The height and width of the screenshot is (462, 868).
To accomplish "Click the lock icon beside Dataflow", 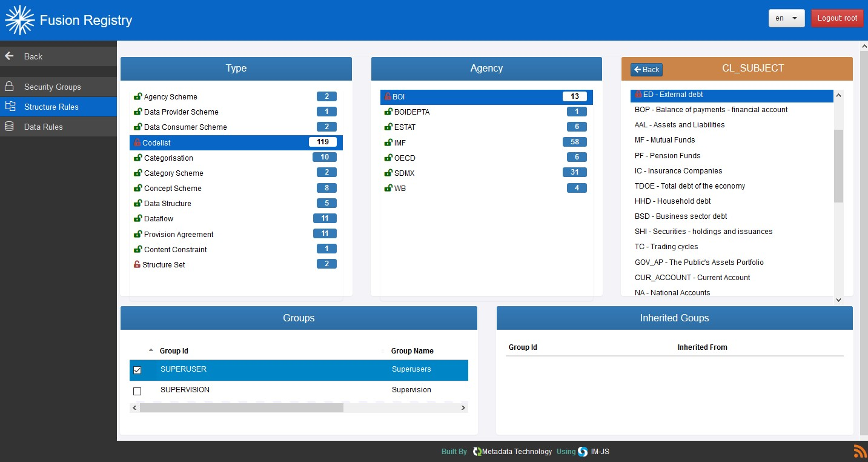I will click(x=138, y=218).
